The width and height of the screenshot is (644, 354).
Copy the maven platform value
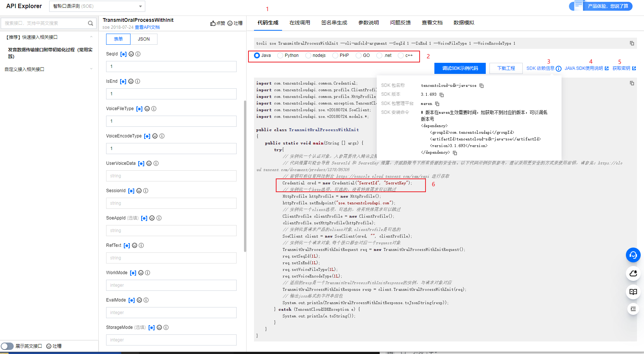(x=437, y=104)
